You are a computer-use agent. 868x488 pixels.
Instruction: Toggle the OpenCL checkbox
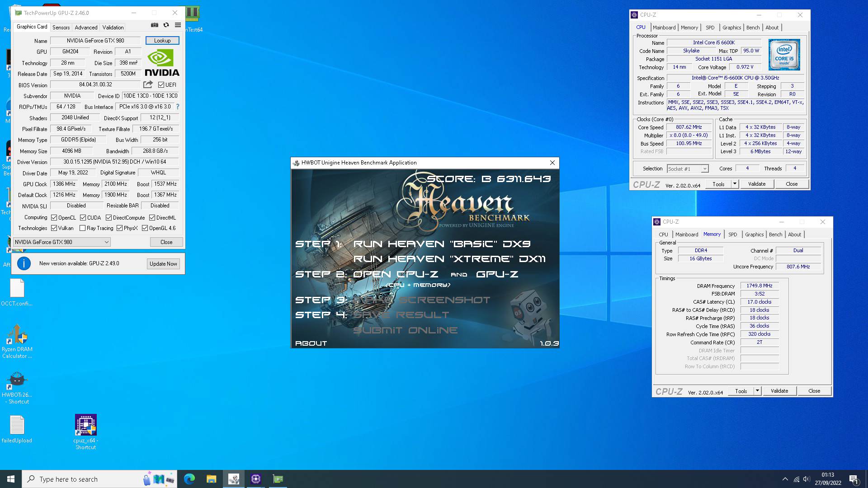point(54,218)
